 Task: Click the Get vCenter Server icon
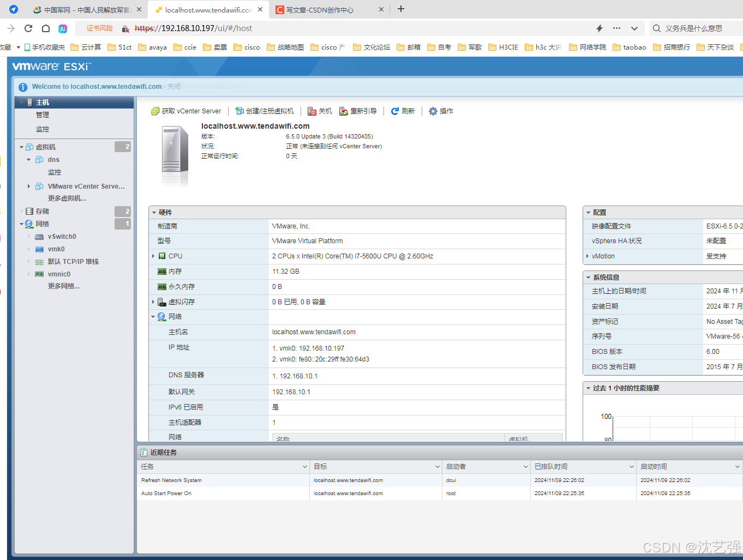click(x=155, y=111)
